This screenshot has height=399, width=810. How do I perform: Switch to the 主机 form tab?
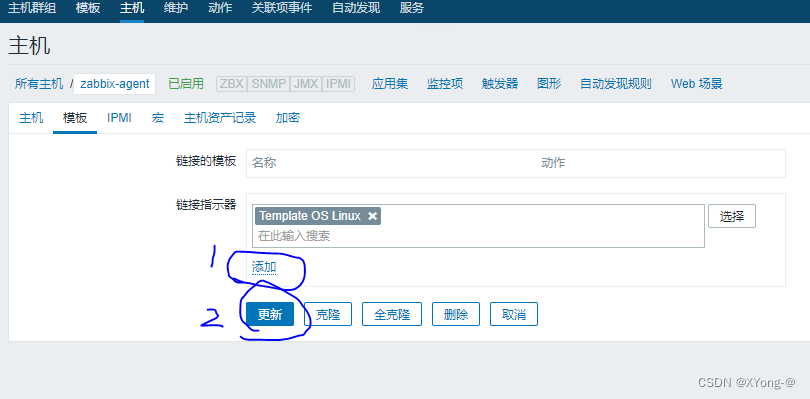[31, 118]
